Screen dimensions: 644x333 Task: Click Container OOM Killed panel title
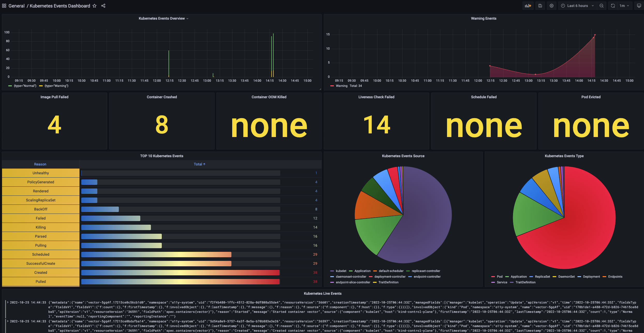269,97
